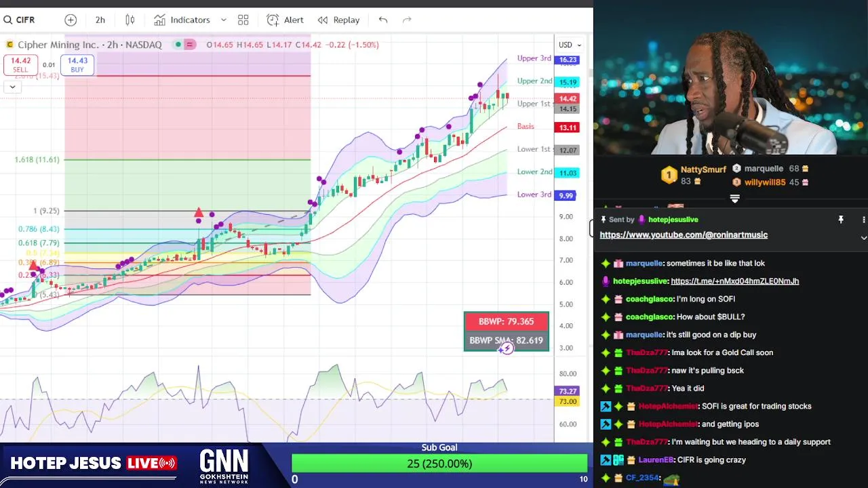This screenshot has height=488, width=868.
Task: Click the HOTEP JESUS LIVE banner
Action: (93, 464)
